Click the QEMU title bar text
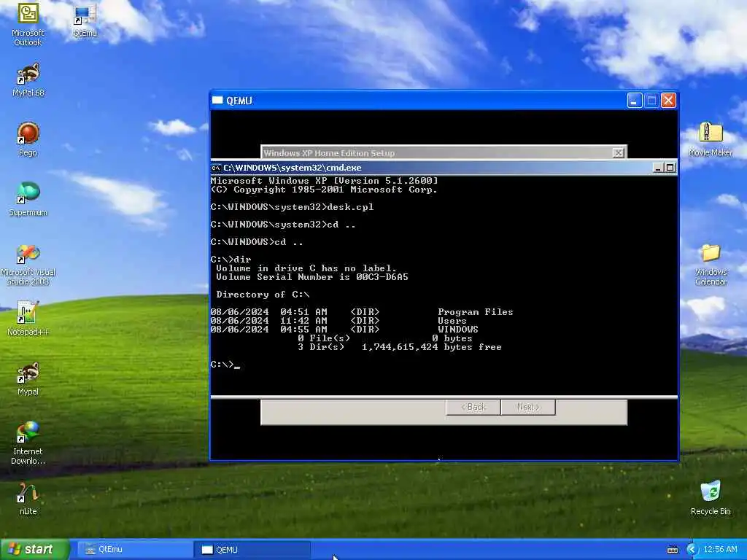The height and width of the screenshot is (560, 747). point(239,101)
